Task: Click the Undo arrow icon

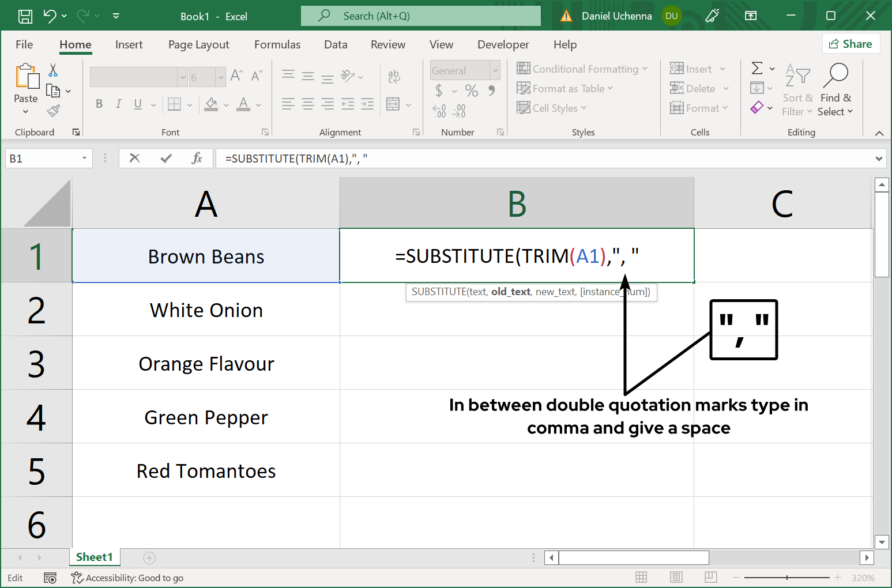Action: click(50, 16)
